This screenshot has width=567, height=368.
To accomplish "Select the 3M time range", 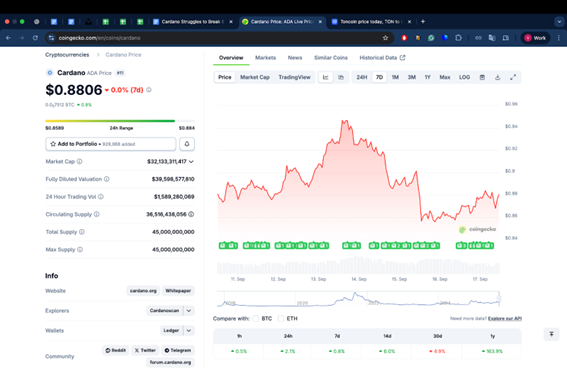I will tap(412, 77).
